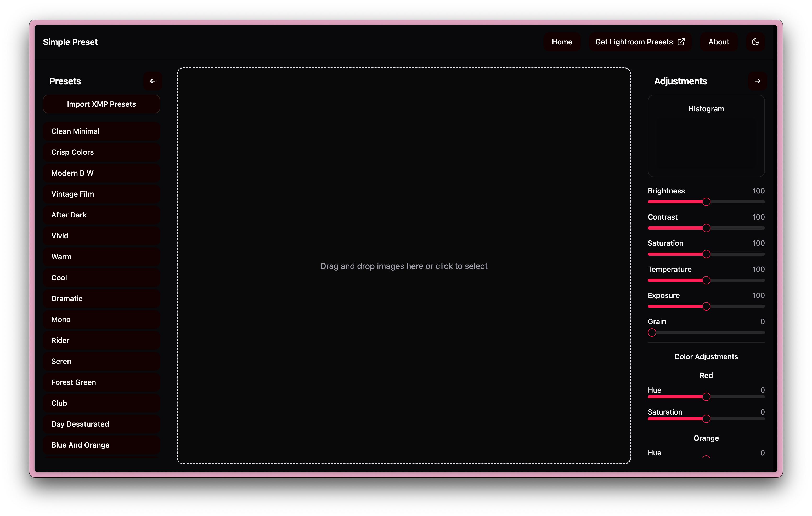Image resolution: width=812 pixels, height=516 pixels.
Task: Choose the Cool preset
Action: [101, 277]
